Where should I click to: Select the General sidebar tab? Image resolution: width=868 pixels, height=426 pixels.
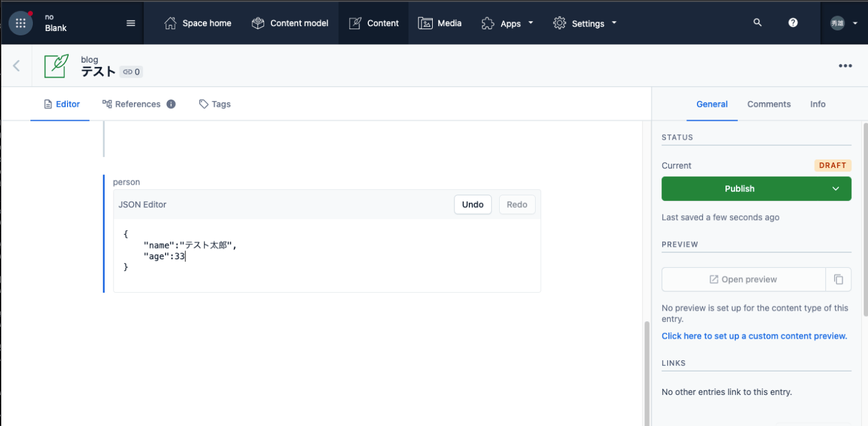[x=712, y=104]
